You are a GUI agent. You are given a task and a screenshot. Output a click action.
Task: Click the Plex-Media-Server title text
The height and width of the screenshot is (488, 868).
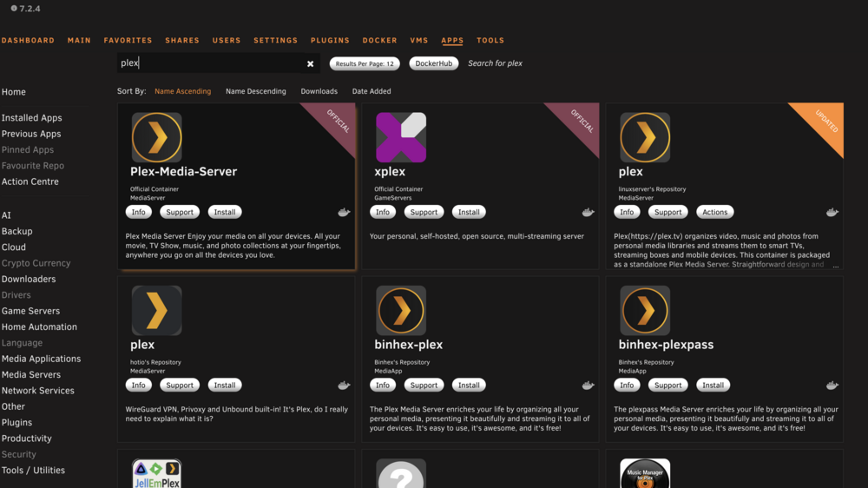coord(183,172)
